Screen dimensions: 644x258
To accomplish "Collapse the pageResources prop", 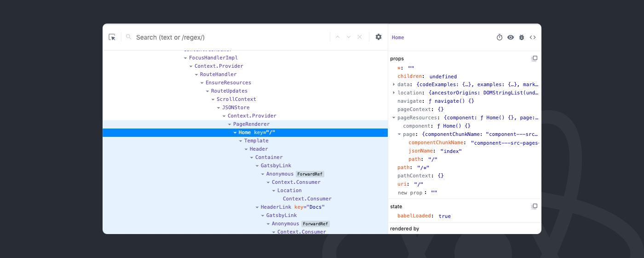I will 394,117.
